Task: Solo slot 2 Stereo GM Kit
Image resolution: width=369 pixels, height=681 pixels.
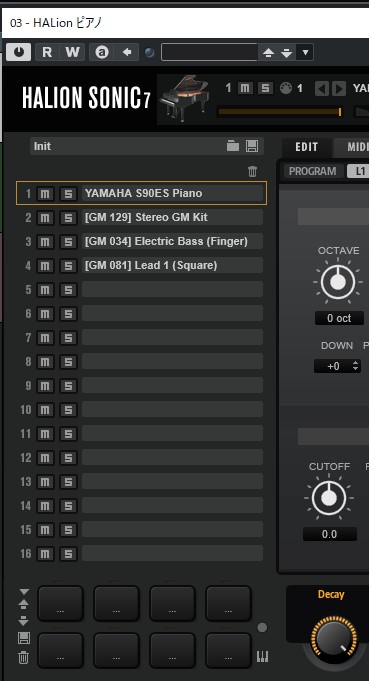Action: point(68,218)
